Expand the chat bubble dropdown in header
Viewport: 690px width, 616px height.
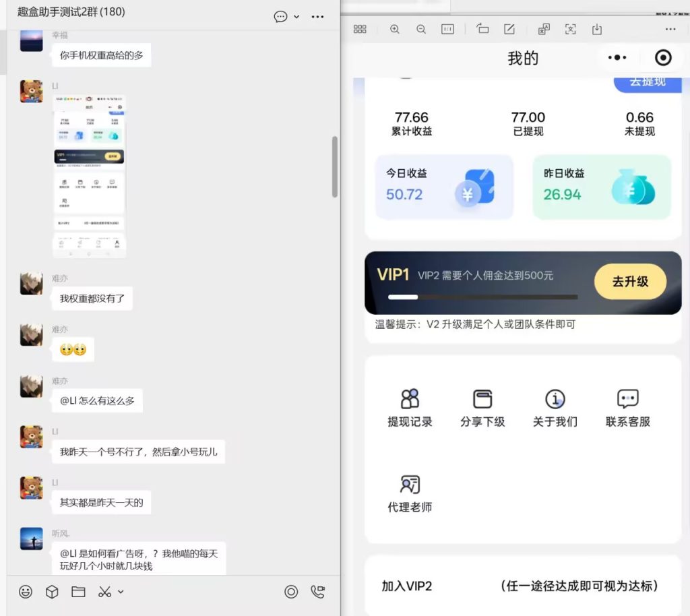(x=296, y=17)
